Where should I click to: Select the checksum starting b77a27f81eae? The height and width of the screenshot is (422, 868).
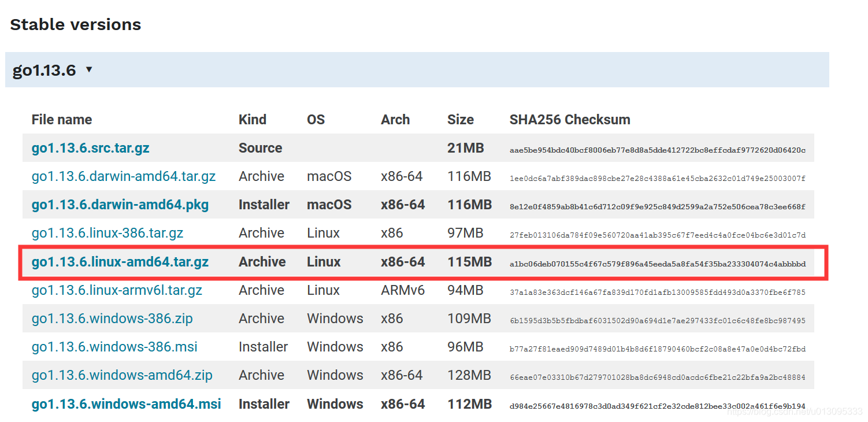(658, 349)
